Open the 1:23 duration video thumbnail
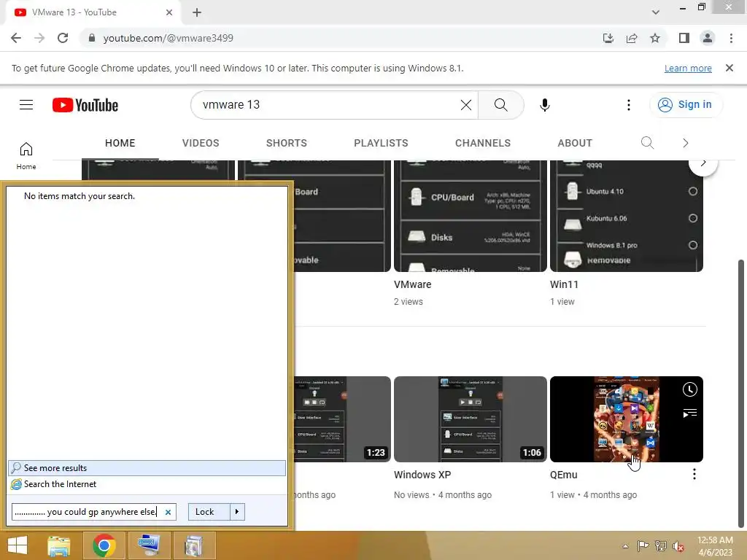 342,419
